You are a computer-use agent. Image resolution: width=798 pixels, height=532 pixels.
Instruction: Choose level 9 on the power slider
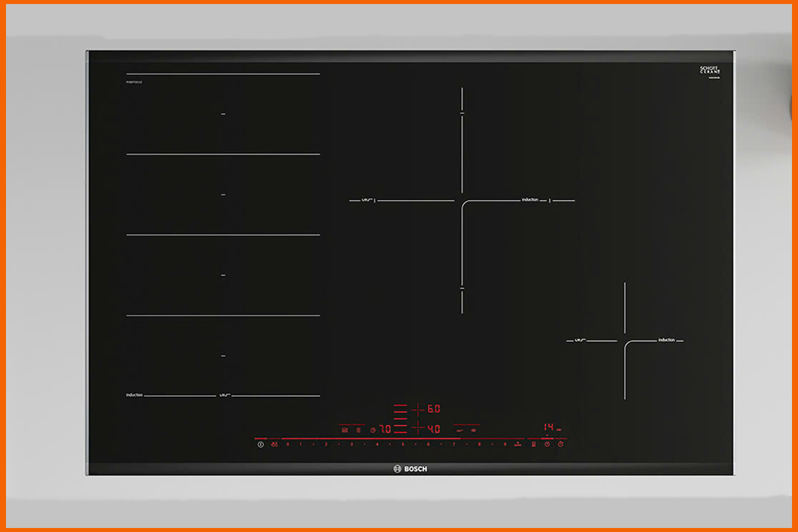click(505, 444)
